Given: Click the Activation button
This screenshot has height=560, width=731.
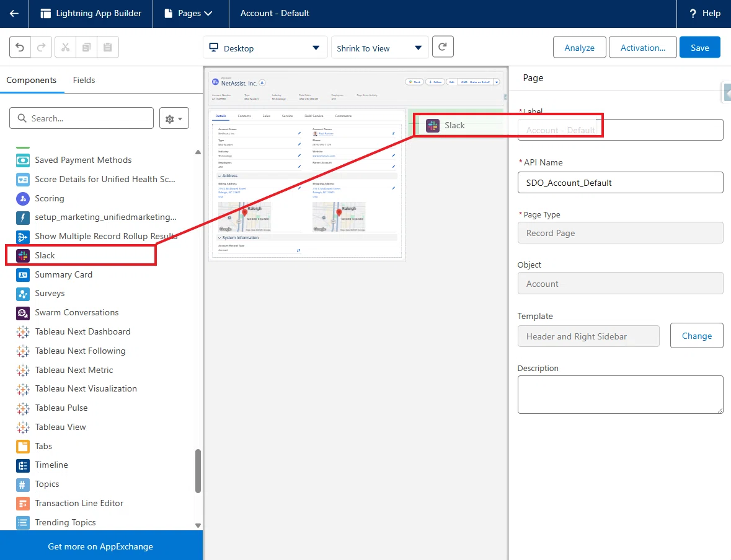Looking at the screenshot, I should coord(642,48).
